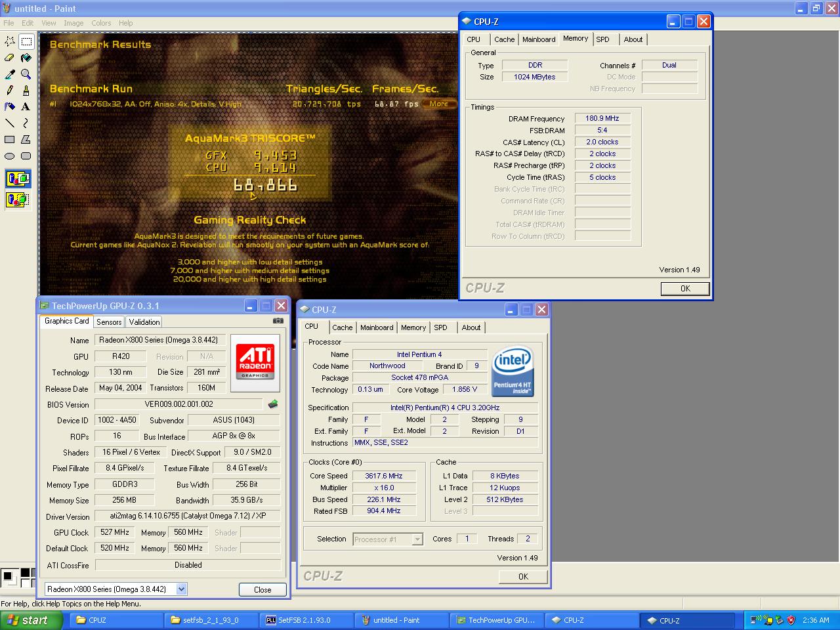Open the CPUZ folder taskbar button

(116, 620)
